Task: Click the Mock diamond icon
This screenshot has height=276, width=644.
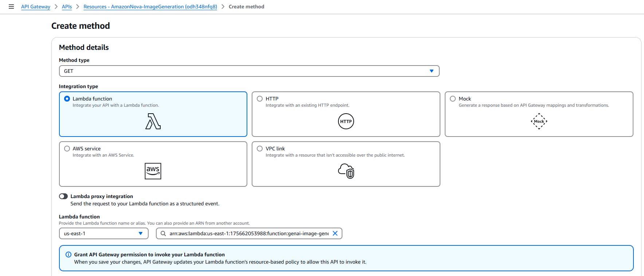Action: click(x=539, y=121)
